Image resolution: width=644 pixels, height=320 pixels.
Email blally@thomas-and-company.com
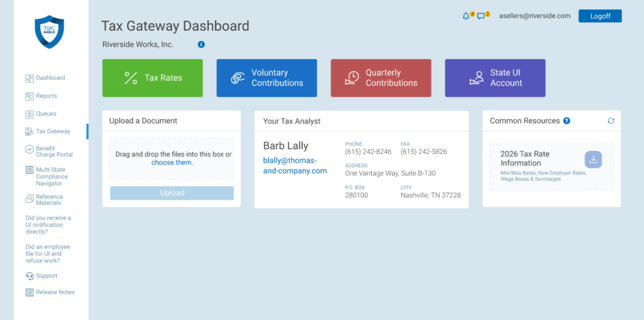click(x=295, y=165)
